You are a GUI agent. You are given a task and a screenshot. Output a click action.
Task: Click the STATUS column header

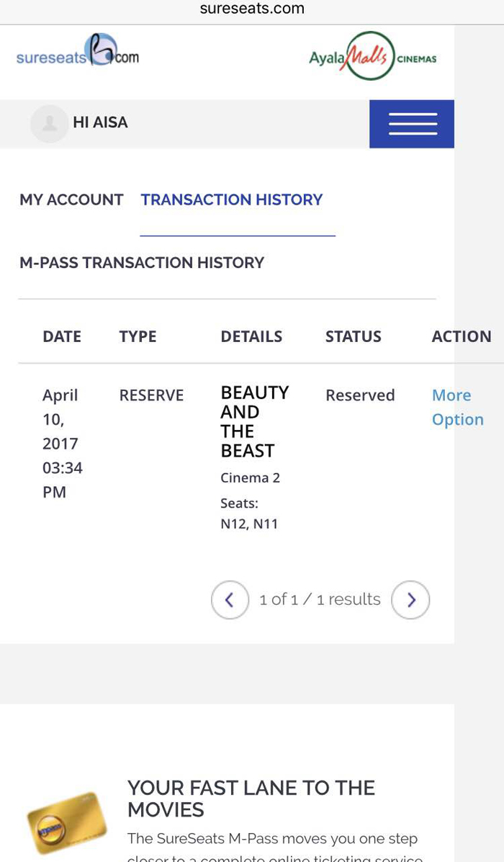pyautogui.click(x=353, y=336)
